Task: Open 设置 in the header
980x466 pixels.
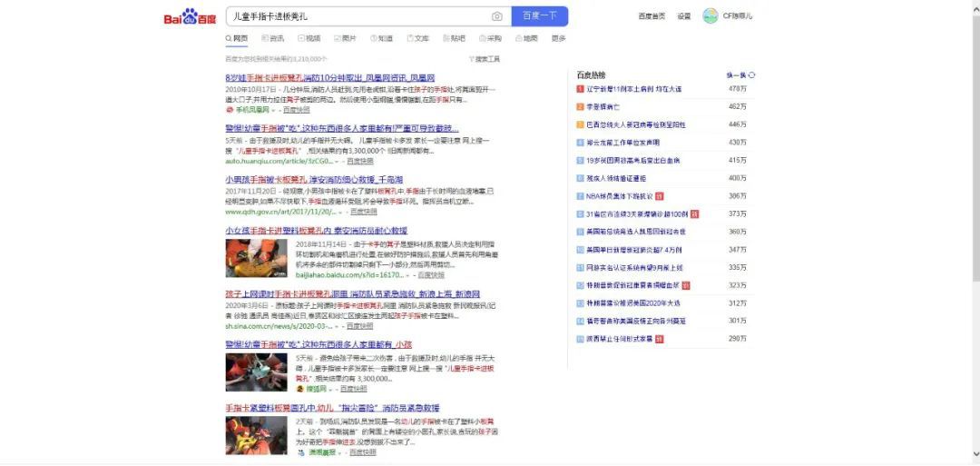Action: [x=684, y=16]
